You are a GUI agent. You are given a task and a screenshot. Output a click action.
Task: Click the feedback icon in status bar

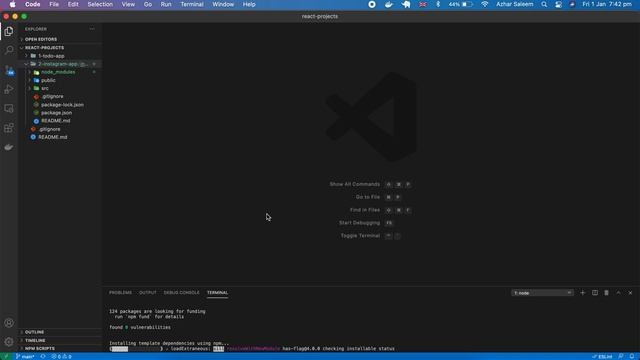click(x=621, y=356)
